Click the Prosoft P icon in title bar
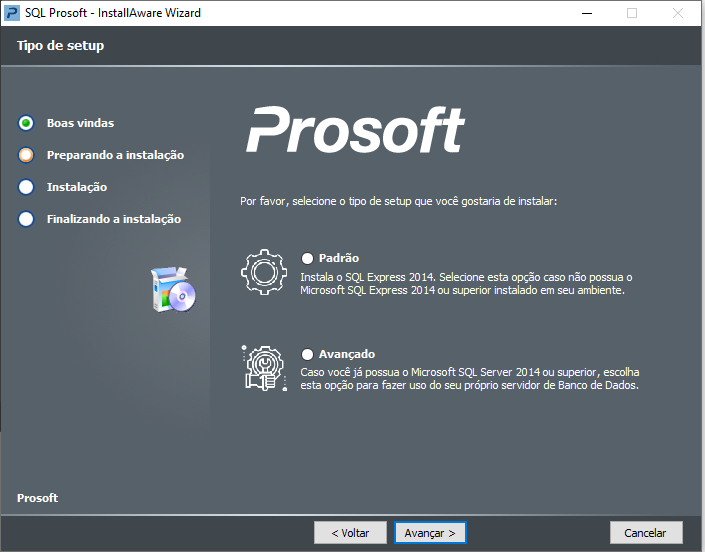The height and width of the screenshot is (552, 705). pyautogui.click(x=11, y=13)
